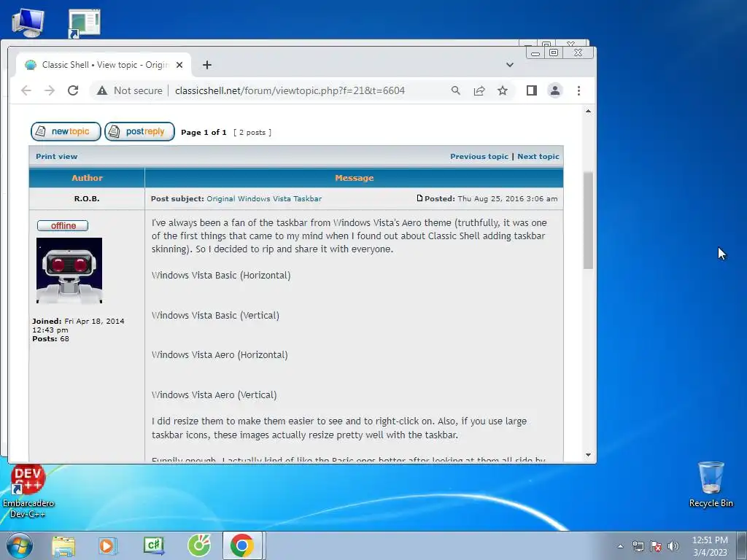Open the green circular taskbar app
The height and width of the screenshot is (560, 747).
point(199,545)
